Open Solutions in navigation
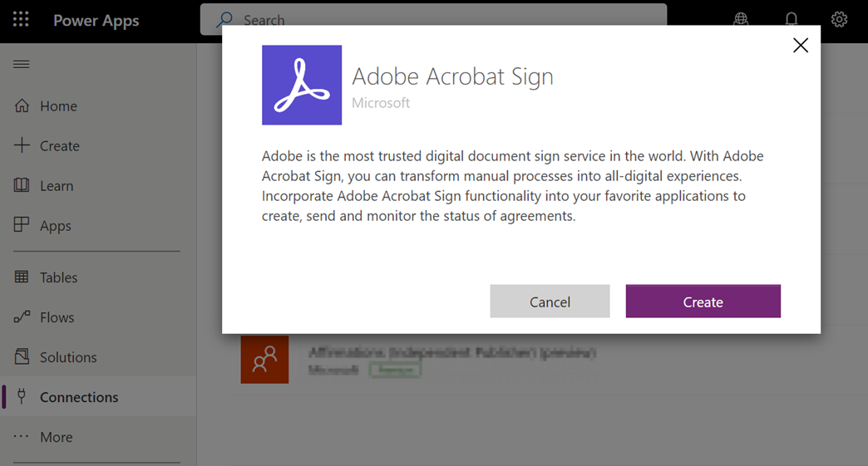Viewport: 868px width, 466px height. 68,357
